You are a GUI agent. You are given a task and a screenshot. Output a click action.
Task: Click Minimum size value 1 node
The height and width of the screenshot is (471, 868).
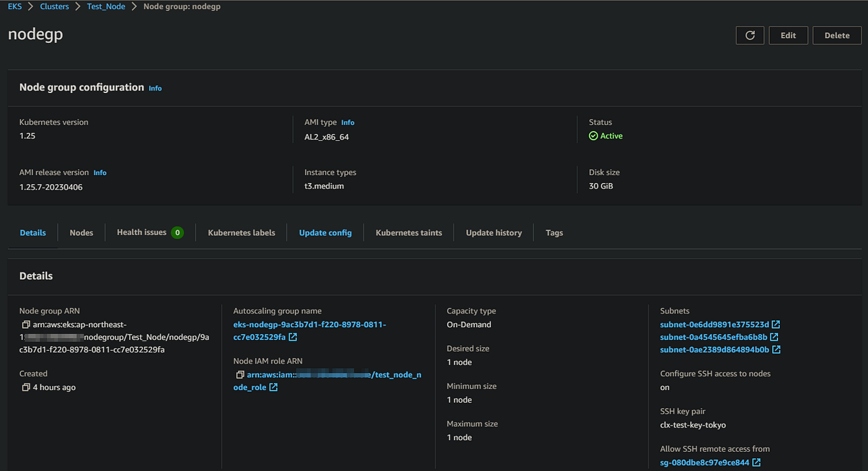point(459,400)
